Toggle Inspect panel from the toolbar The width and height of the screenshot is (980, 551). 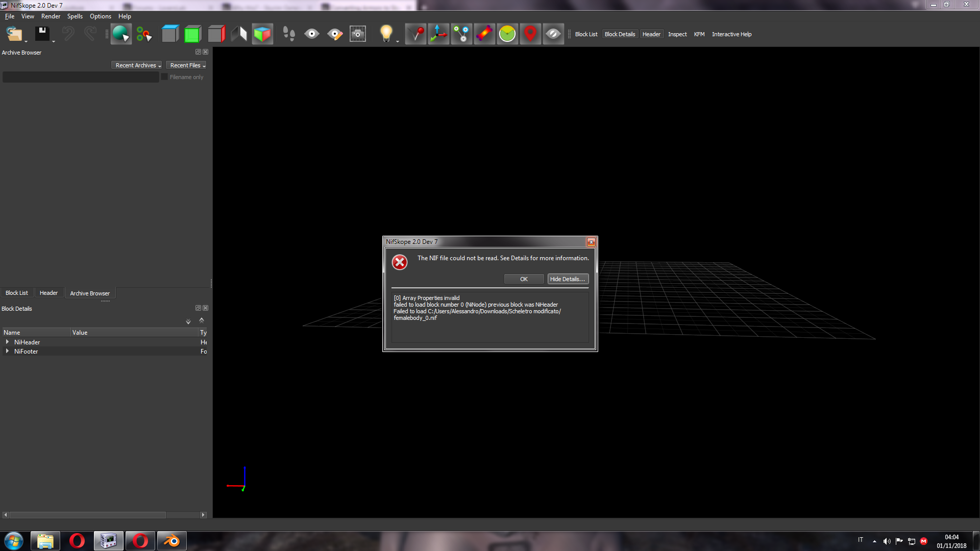[x=677, y=34]
